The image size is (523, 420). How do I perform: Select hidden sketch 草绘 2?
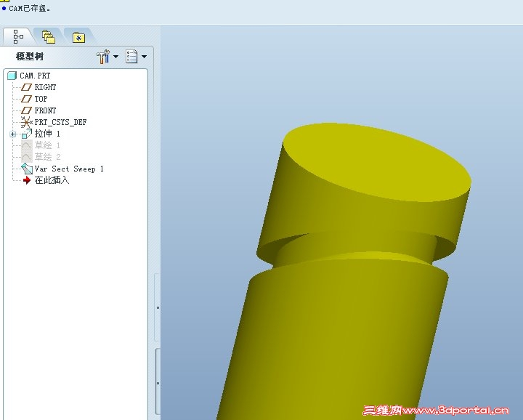[x=47, y=156]
